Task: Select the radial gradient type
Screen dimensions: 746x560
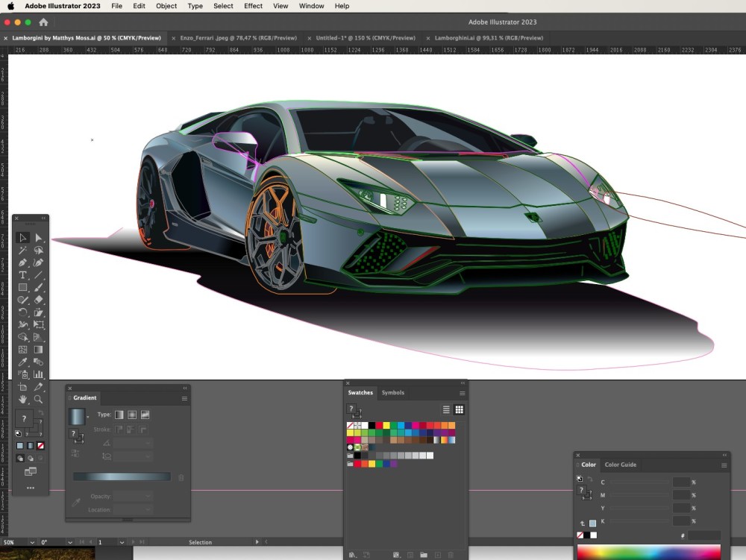Action: (132, 415)
